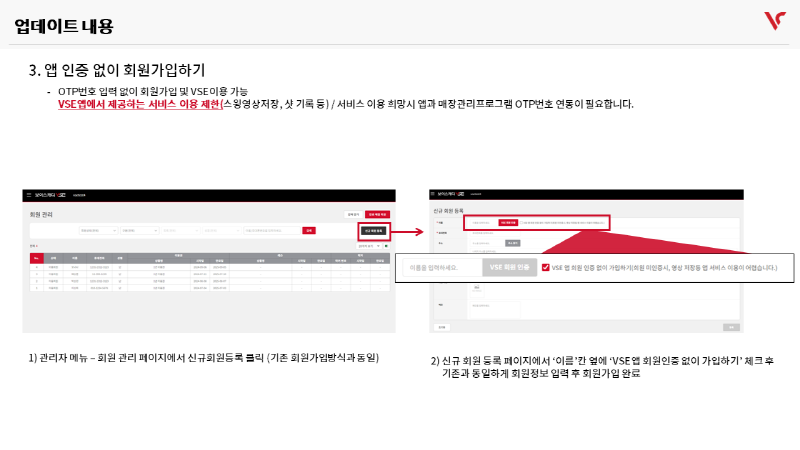
Task: Click the '신규 회원 등록' page title in right screenshot
Action: click(x=448, y=211)
